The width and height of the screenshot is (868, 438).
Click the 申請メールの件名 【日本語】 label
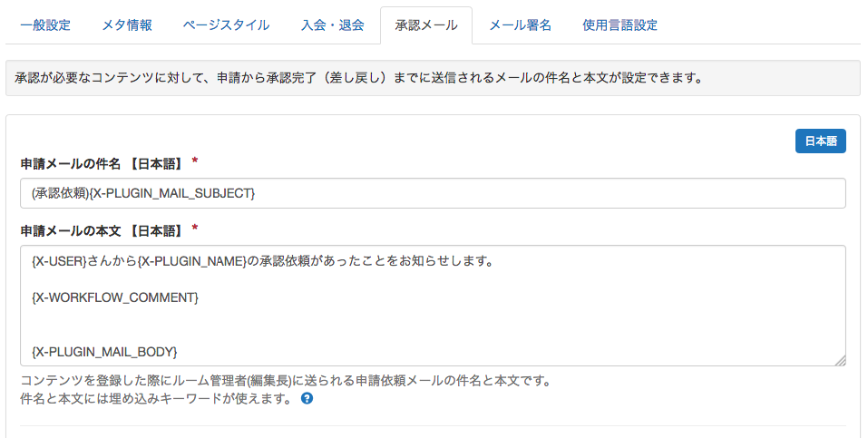pyautogui.click(x=102, y=164)
